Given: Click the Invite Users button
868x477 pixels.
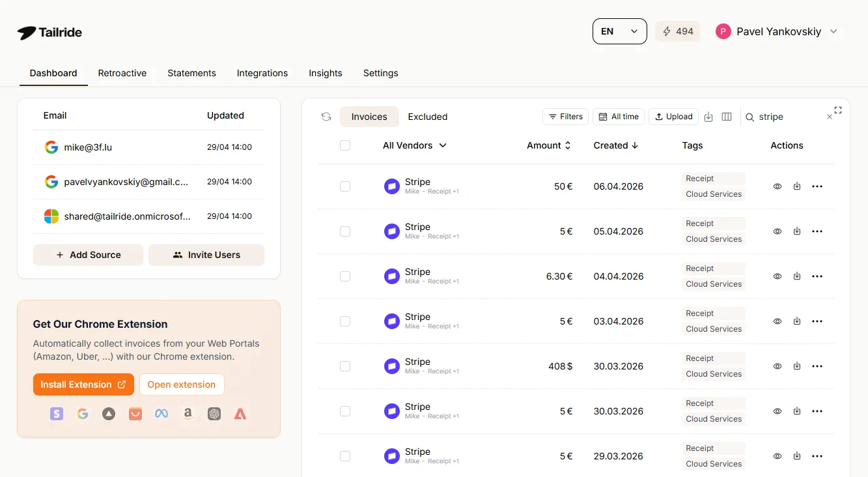Looking at the screenshot, I should pos(206,255).
